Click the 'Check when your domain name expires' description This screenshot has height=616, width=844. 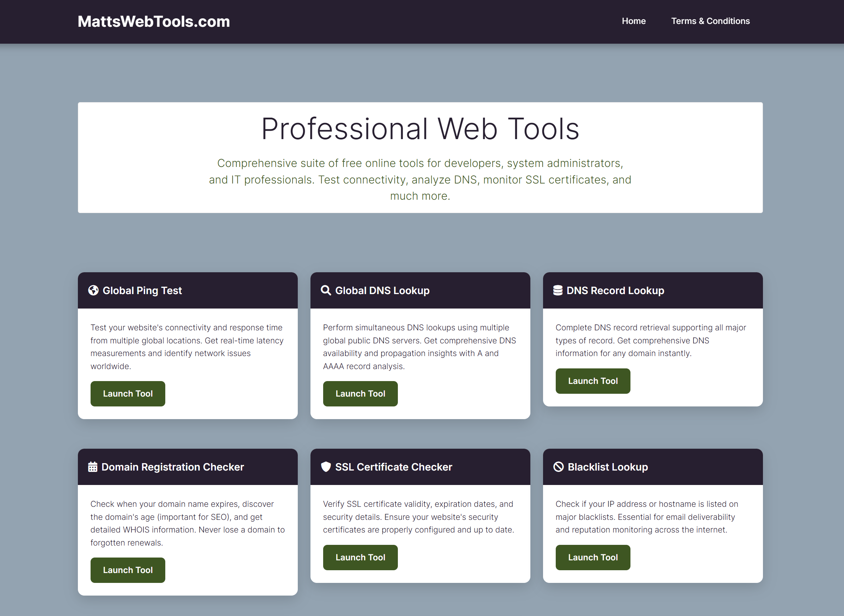coord(187,523)
